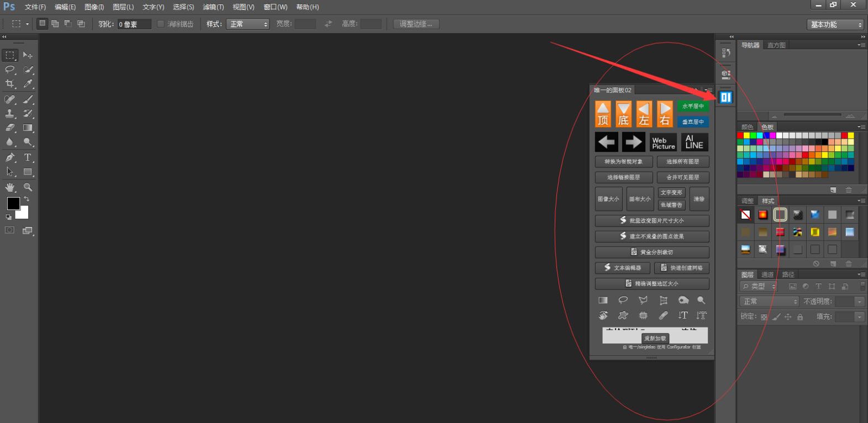Select the Horizontal Type tool
The width and height of the screenshot is (868, 423).
[28, 157]
